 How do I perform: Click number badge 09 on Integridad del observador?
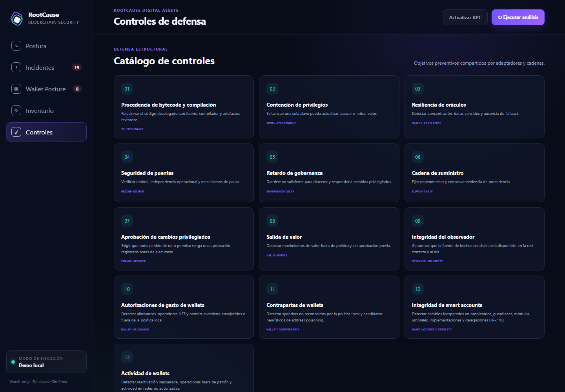coord(418,221)
